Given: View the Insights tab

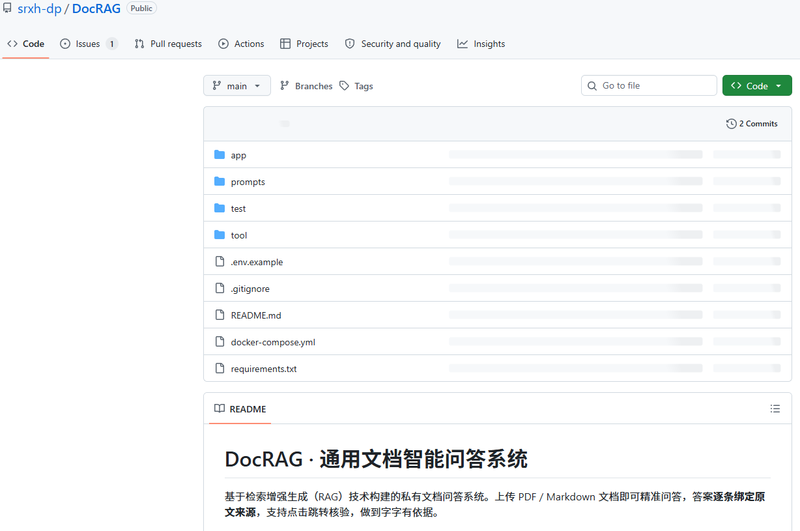Looking at the screenshot, I should tap(481, 44).
